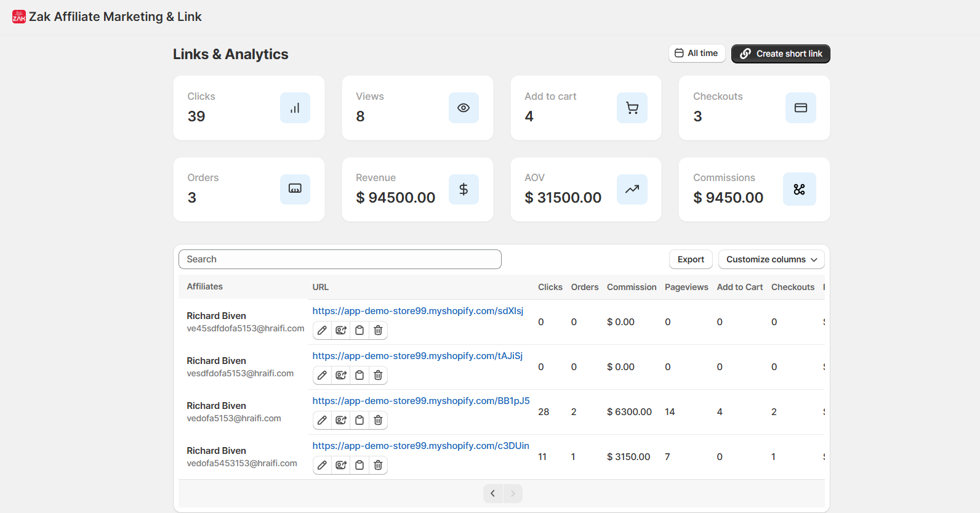Go to the next page of links
Image resolution: width=980 pixels, height=513 pixels.
(513, 493)
